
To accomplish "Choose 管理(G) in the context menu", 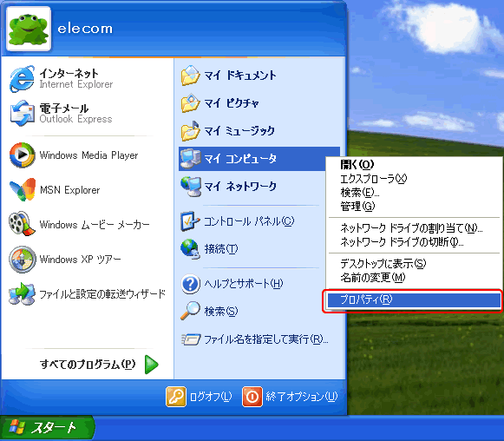I will coord(357,207).
